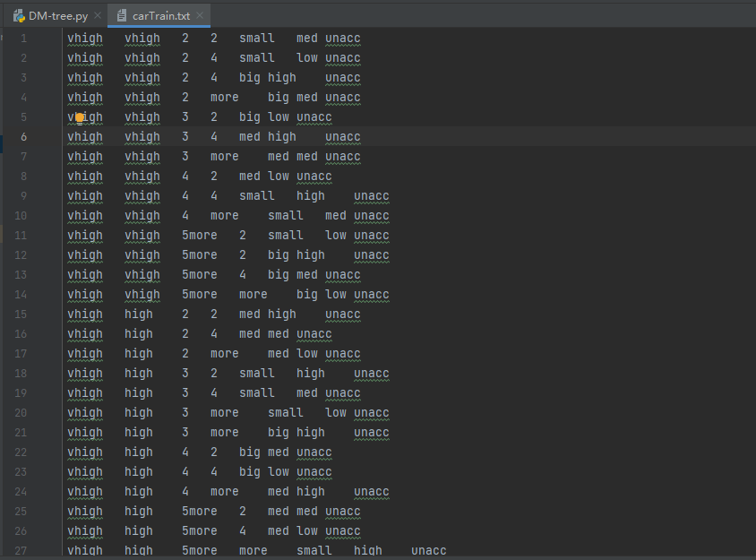Screen dimensions: 756x560
Task: Click 'med' after 4 on line 6
Action: pyautogui.click(x=250, y=137)
